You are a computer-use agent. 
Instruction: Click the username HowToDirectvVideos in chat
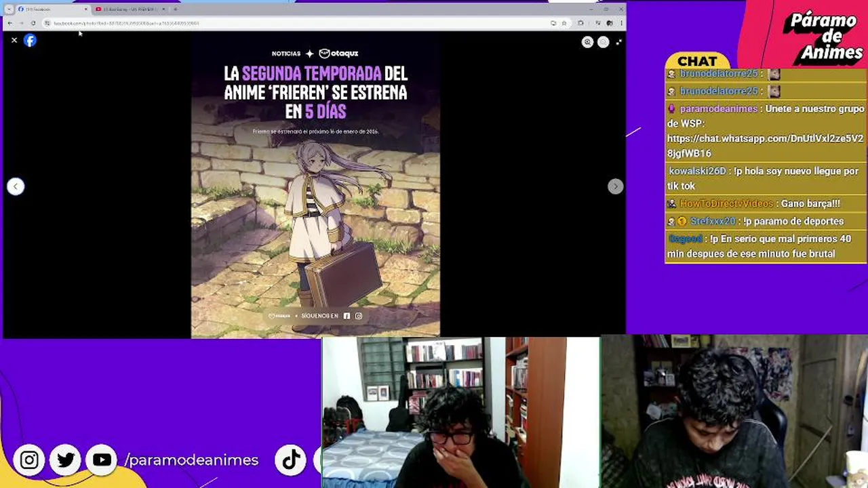click(x=726, y=203)
